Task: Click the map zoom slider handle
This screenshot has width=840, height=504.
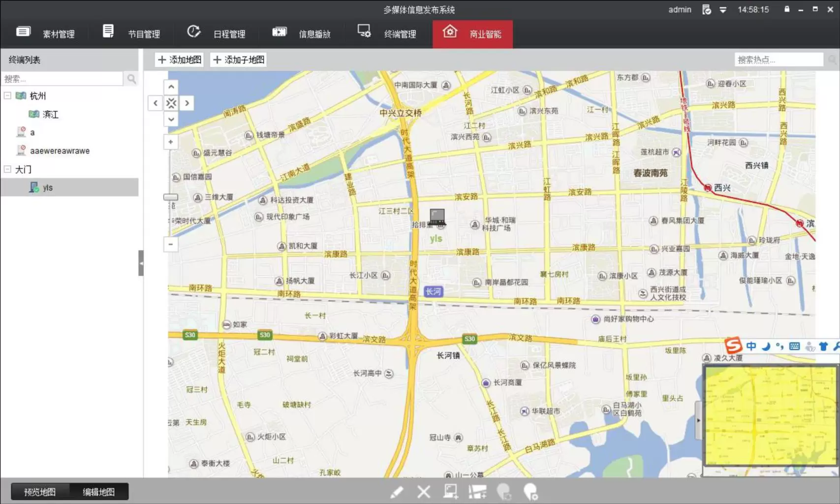Action: tap(171, 197)
